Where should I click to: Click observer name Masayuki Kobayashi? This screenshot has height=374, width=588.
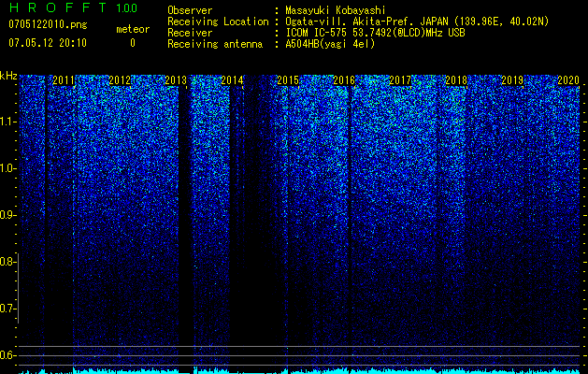pos(336,11)
